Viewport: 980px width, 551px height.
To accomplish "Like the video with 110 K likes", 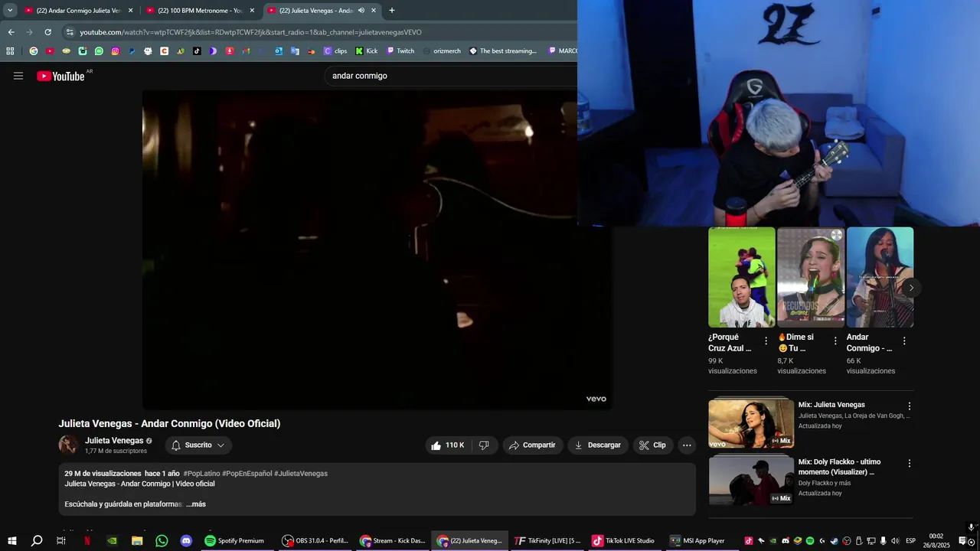I will click(x=447, y=445).
